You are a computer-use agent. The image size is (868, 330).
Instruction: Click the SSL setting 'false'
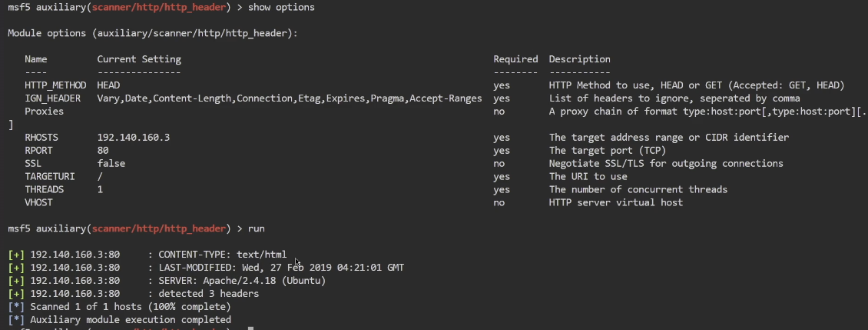coord(111,164)
